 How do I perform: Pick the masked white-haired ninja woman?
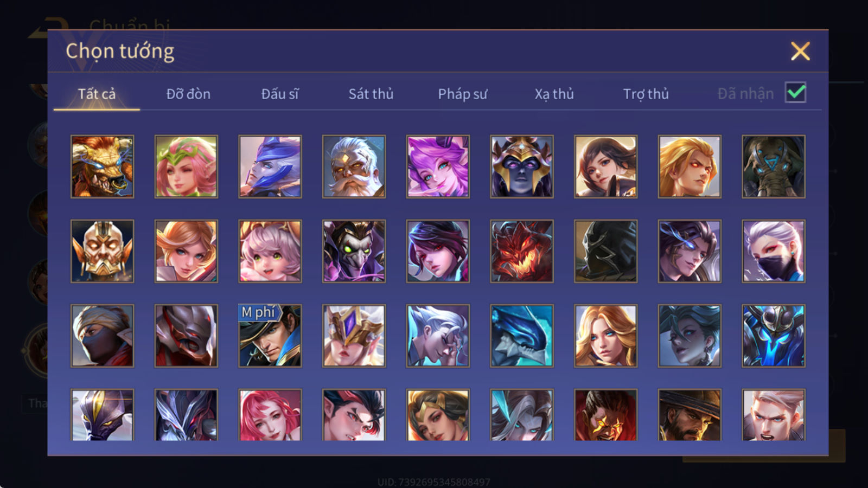[774, 251]
